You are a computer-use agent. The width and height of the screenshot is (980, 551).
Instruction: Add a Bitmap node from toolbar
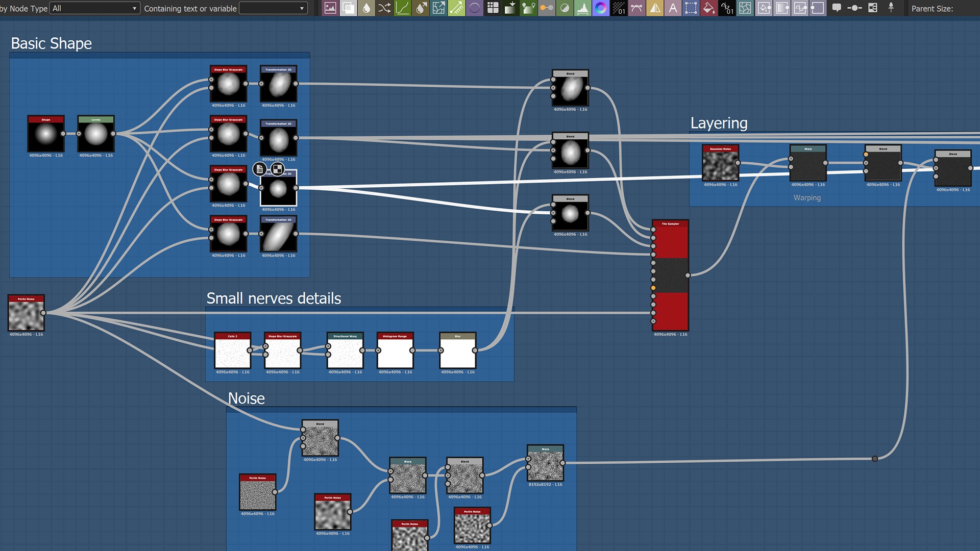point(330,8)
